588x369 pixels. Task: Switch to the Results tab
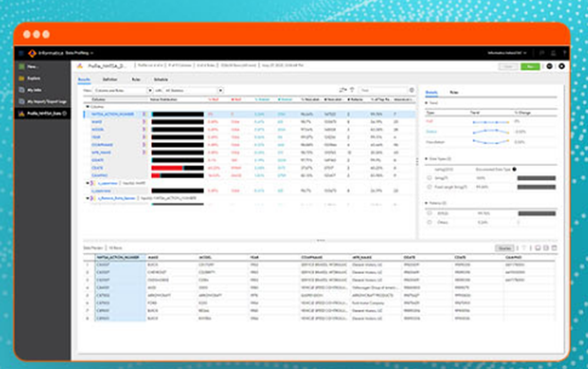pos(84,79)
